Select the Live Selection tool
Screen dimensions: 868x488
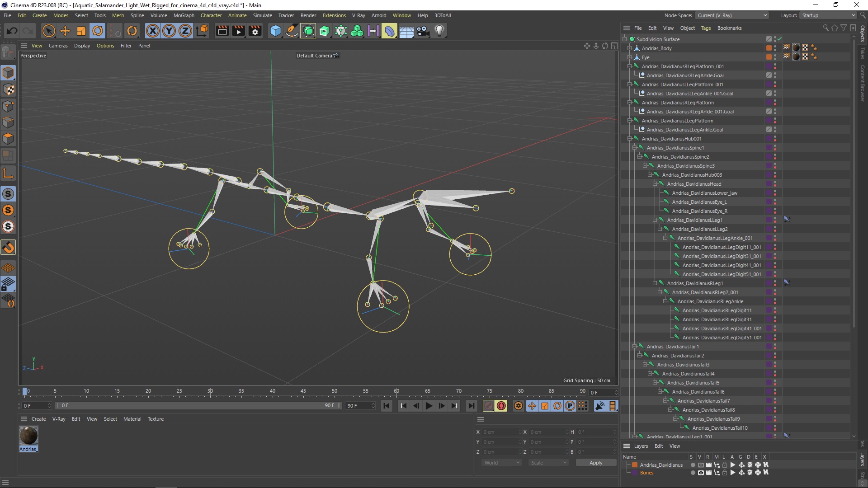48,31
